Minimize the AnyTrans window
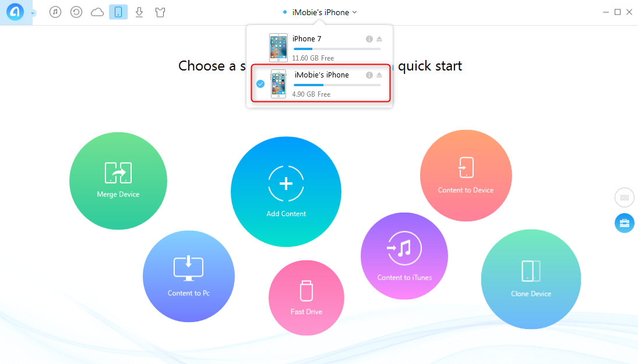638x364 pixels. pos(606,12)
